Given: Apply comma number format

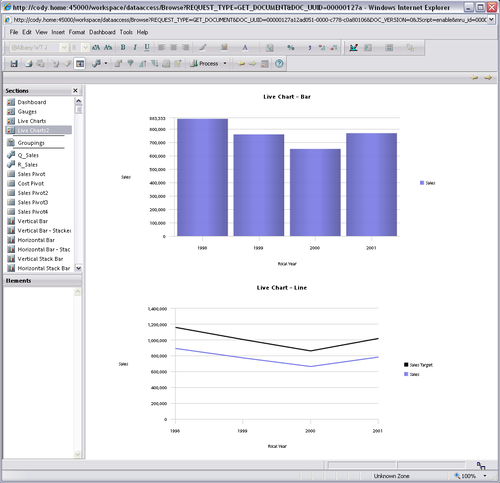Looking at the screenshot, I should (x=310, y=47).
